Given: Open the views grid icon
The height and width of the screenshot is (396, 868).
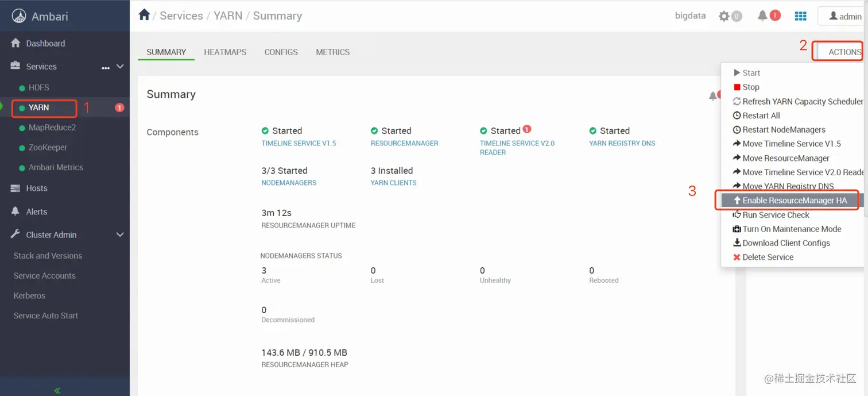Looking at the screenshot, I should coord(800,16).
